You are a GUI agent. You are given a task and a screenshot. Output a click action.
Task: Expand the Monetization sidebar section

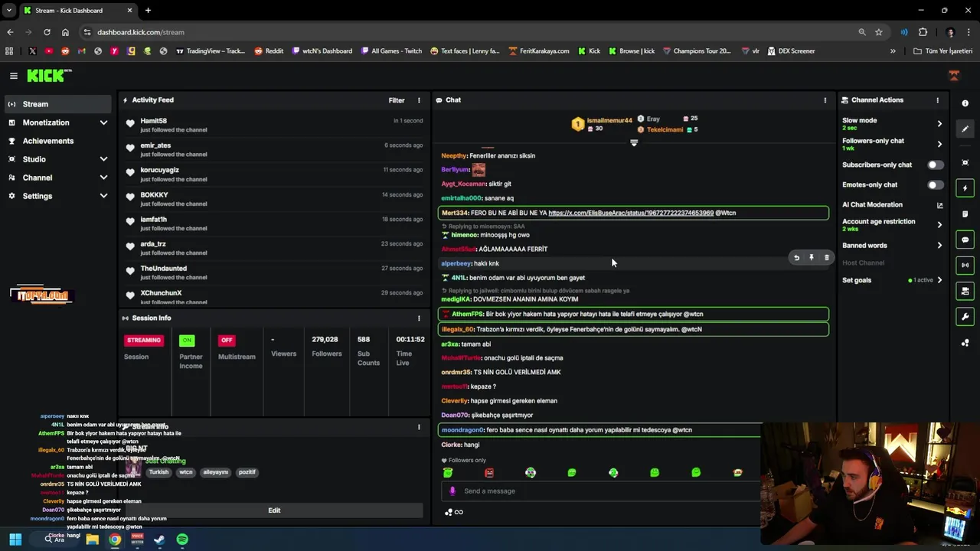tap(103, 122)
